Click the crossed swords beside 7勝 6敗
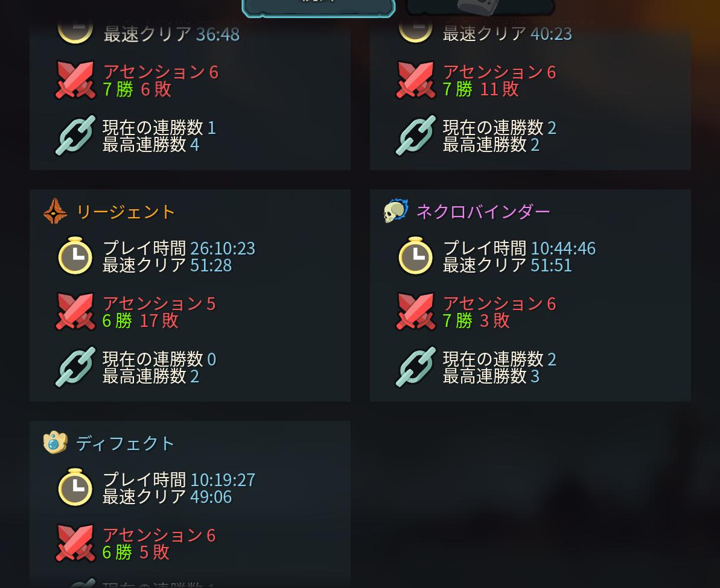The image size is (720, 588). coord(75,80)
